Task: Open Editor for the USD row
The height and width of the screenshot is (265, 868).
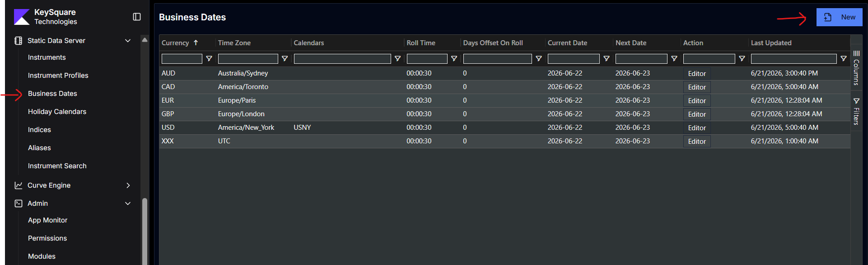Action: click(x=697, y=128)
